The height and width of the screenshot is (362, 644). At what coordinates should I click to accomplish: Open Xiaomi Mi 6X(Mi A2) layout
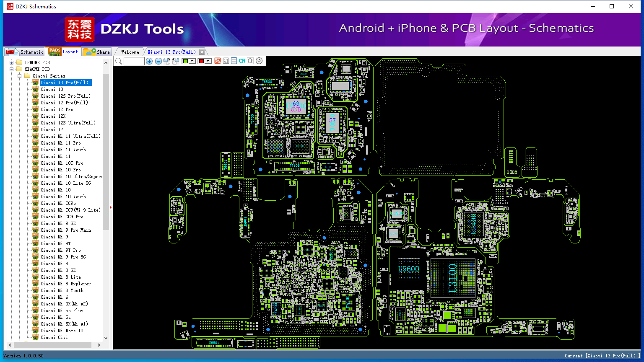click(x=65, y=304)
